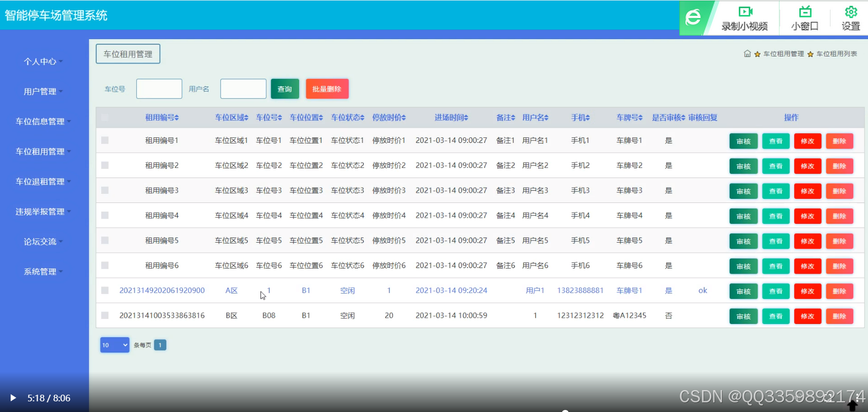Sort table by 车位位置 column
The image size is (868, 412).
pyautogui.click(x=306, y=117)
